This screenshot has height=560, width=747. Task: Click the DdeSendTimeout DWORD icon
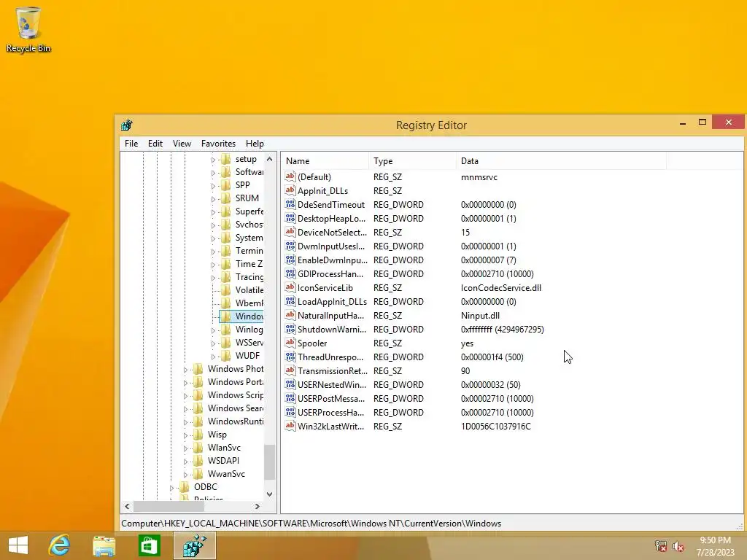point(290,204)
